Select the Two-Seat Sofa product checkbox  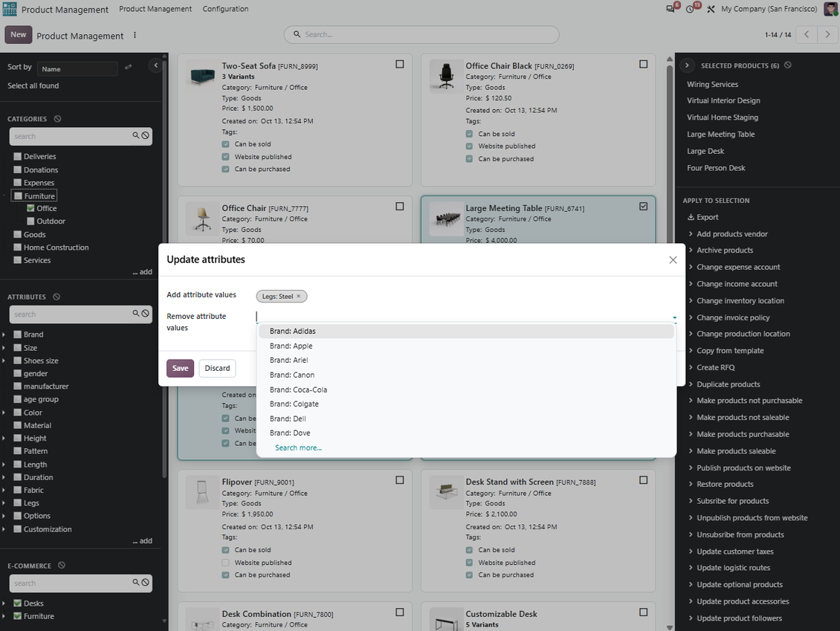(400, 64)
